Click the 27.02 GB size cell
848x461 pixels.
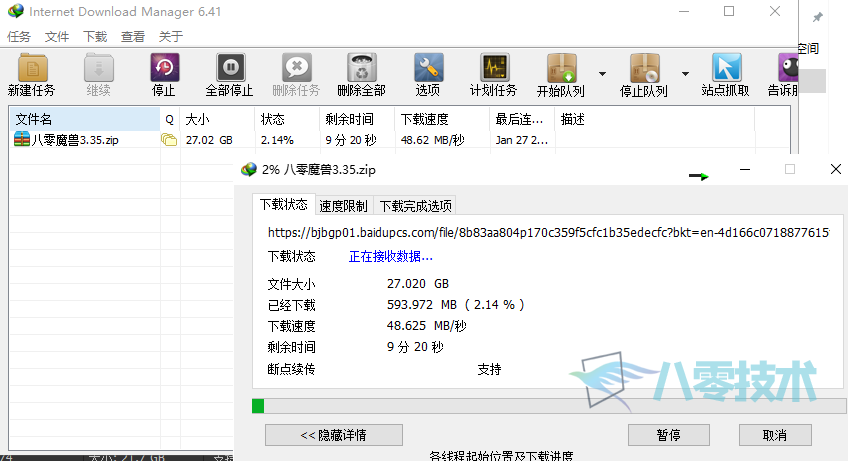tap(209, 140)
